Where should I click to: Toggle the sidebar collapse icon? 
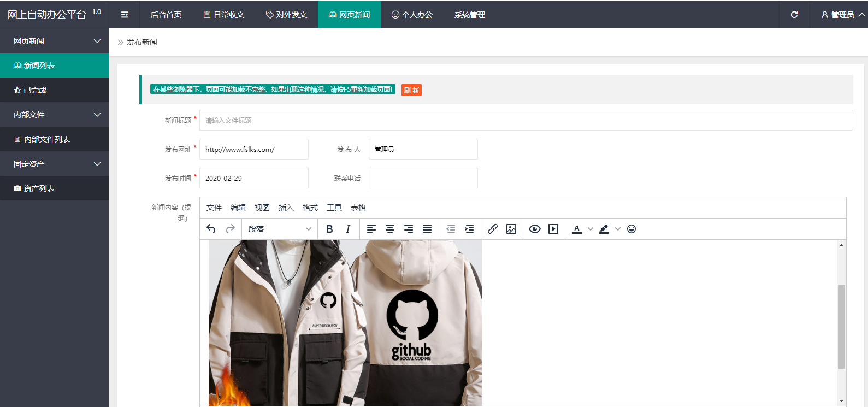pyautogui.click(x=125, y=15)
